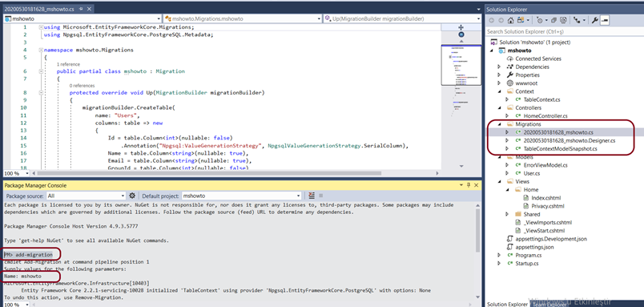Click the grayed Stop command execution icon
Viewport: 644px width, 307px height.
pos(320,196)
